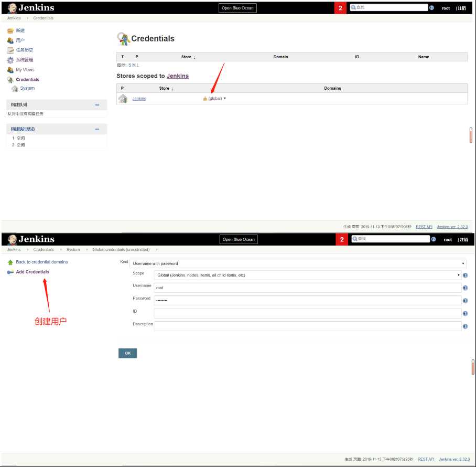Click the root user link on the top page
This screenshot has width=476, height=467.
[446, 8]
